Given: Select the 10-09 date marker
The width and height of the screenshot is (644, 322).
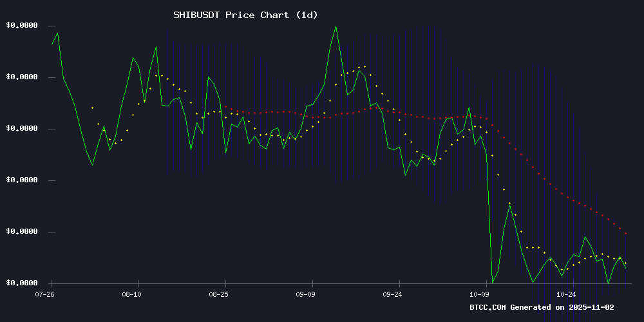Looking at the screenshot, I should pos(480,293).
